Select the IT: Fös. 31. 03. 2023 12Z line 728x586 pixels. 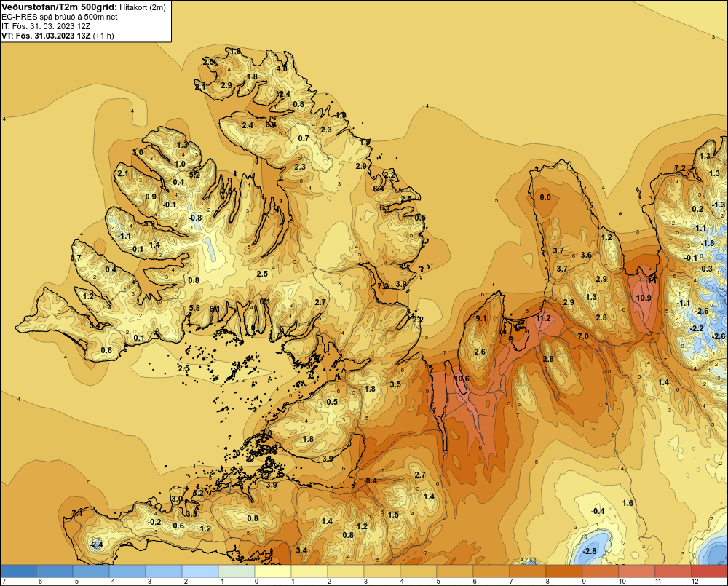pyautogui.click(x=46, y=26)
